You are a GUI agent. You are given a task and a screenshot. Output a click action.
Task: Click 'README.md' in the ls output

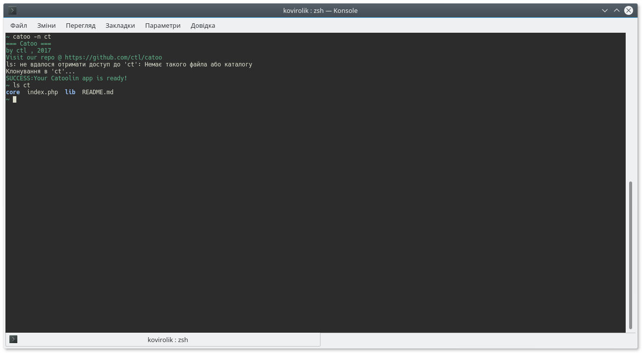pyautogui.click(x=98, y=92)
